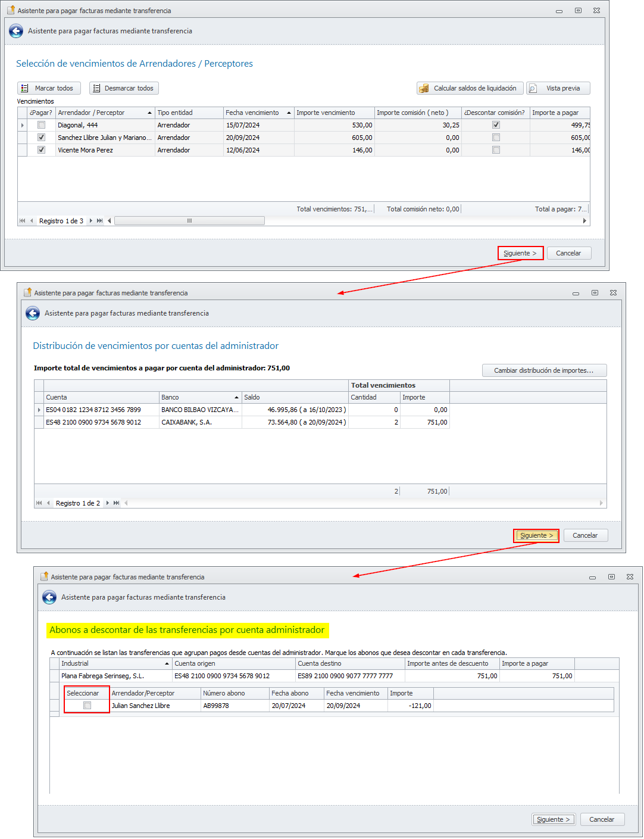The image size is (644, 839).
Task: Click Cancelar in the third wizard window
Action: pyautogui.click(x=602, y=819)
